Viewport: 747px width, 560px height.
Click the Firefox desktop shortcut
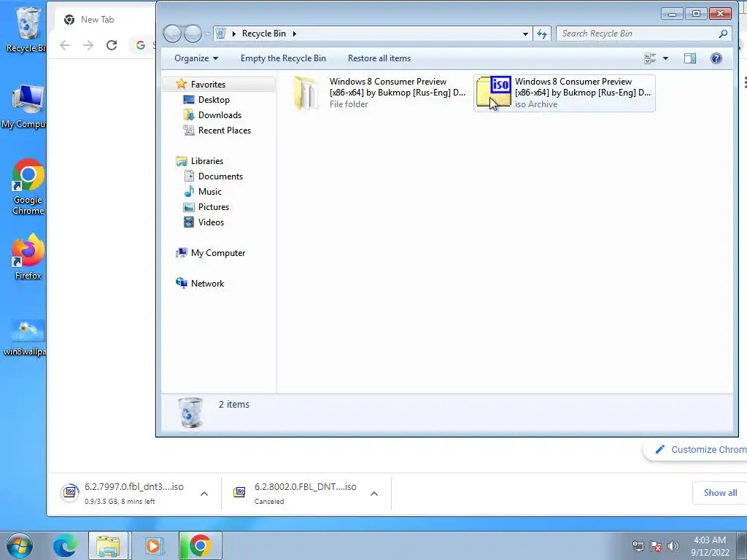(x=28, y=256)
